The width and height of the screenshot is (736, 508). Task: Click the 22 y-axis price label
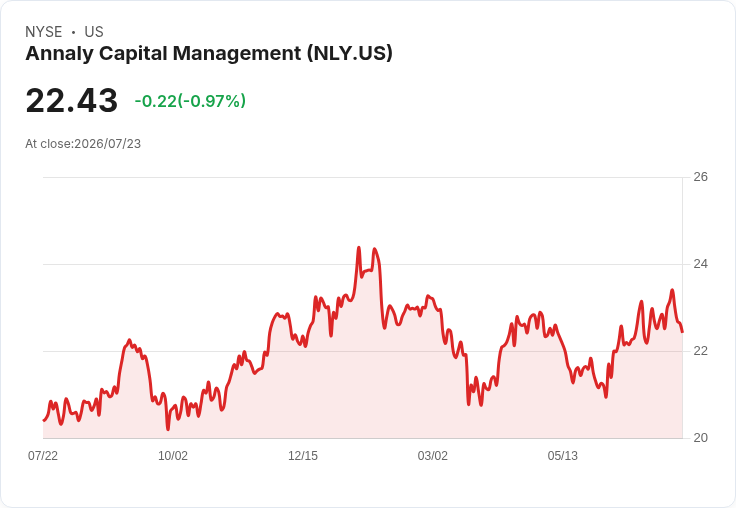[700, 351]
